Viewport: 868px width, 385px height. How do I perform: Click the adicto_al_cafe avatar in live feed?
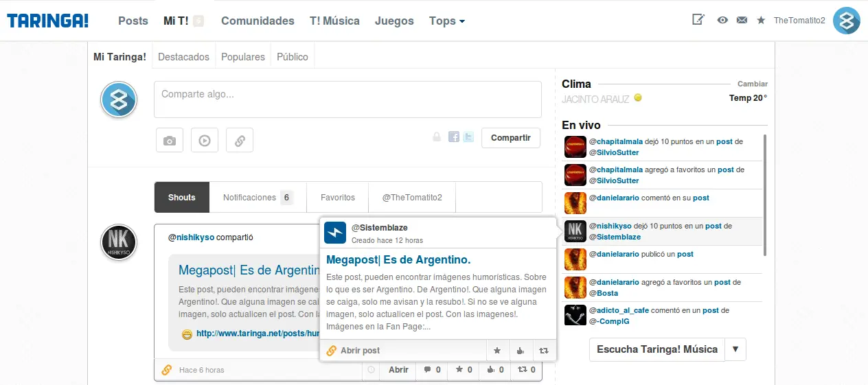[575, 315]
